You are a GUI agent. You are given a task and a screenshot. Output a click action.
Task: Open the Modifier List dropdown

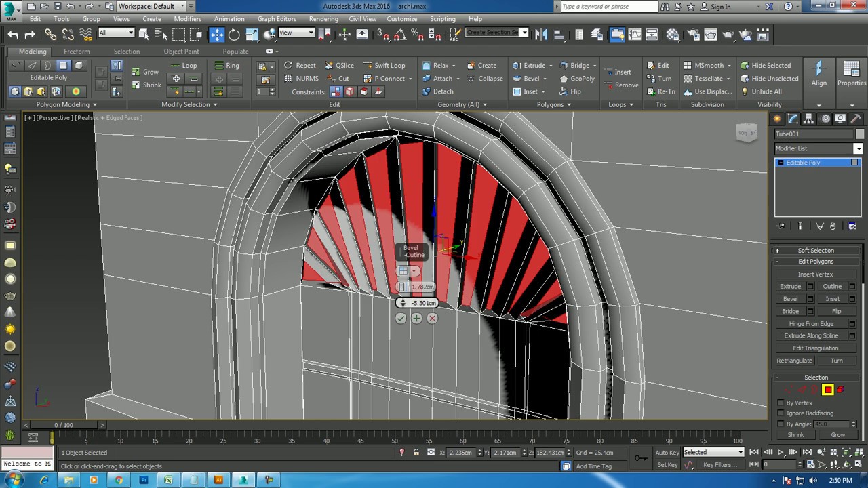click(818, 148)
